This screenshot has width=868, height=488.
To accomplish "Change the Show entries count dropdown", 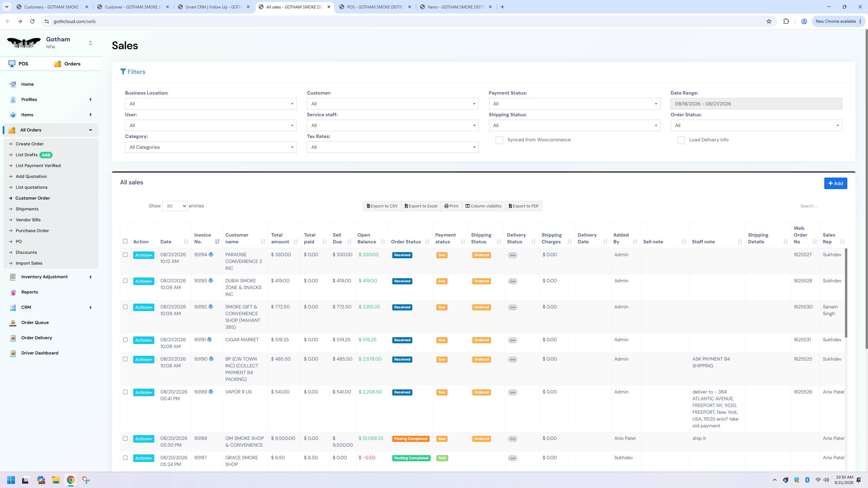I will click(x=175, y=206).
